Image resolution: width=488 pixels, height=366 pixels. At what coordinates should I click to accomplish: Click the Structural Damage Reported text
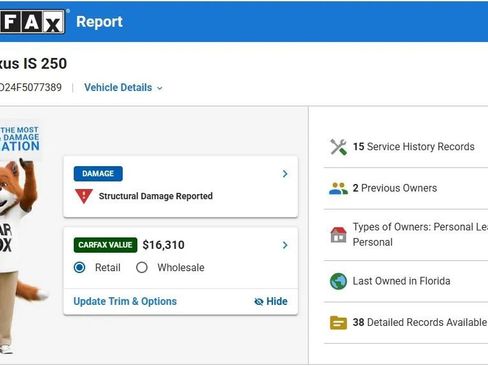pos(156,196)
